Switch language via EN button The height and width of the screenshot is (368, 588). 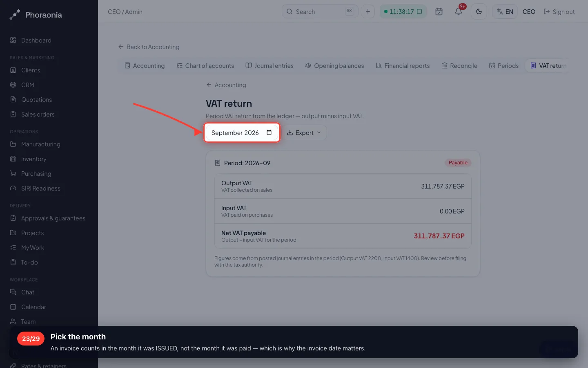pos(505,11)
